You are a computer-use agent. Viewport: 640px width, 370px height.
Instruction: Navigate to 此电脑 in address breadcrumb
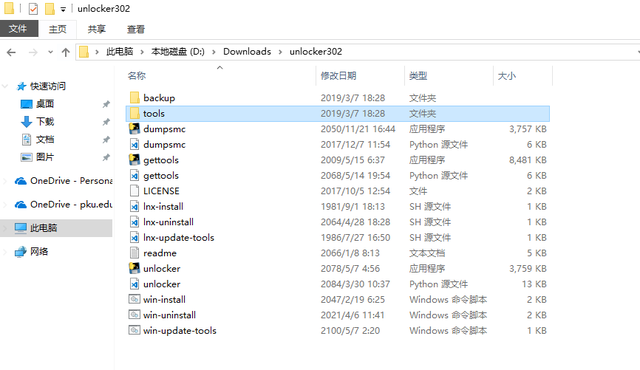point(120,52)
